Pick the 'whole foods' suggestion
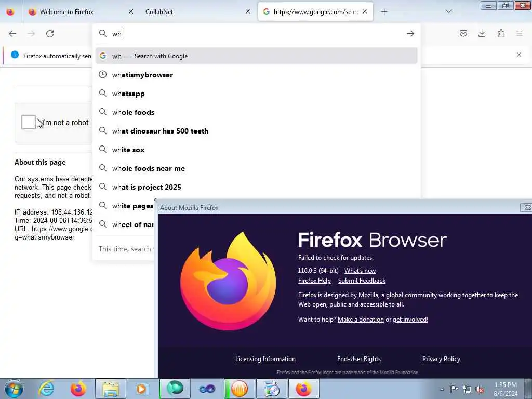Viewport: 532px width, 399px height. click(256, 112)
